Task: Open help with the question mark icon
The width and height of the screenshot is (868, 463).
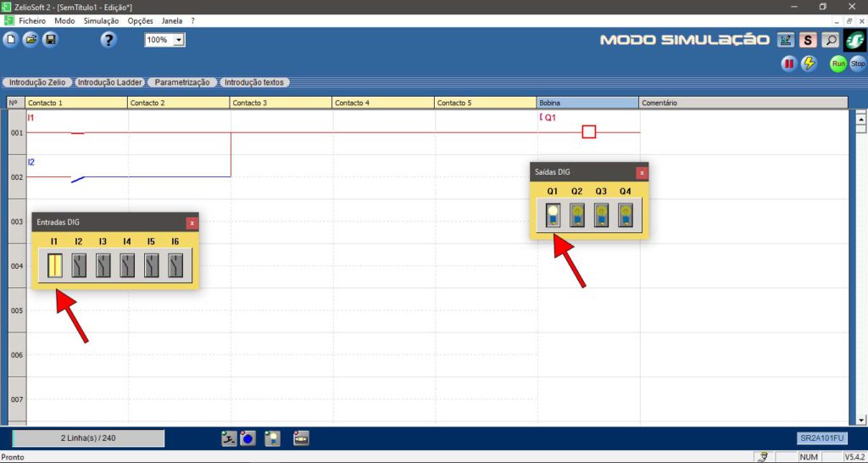Action: (108, 40)
